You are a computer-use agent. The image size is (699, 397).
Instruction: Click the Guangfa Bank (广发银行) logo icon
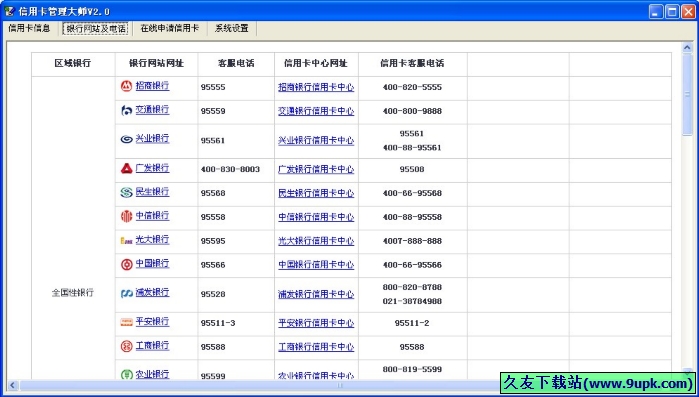(x=127, y=168)
